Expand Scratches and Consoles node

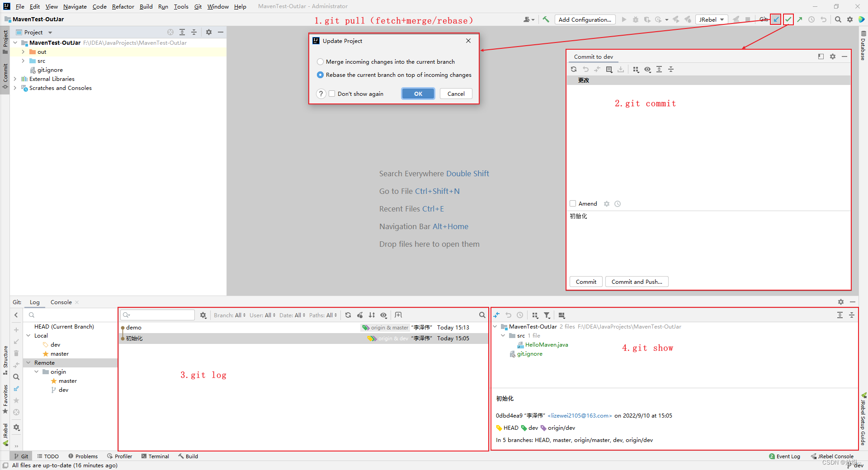[x=15, y=88]
